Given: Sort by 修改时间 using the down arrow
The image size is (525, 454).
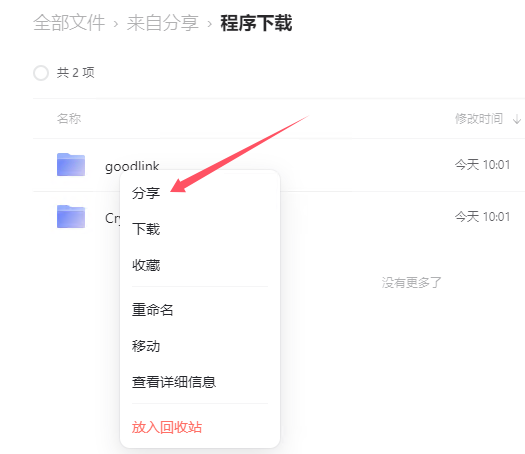Looking at the screenshot, I should click(x=517, y=119).
